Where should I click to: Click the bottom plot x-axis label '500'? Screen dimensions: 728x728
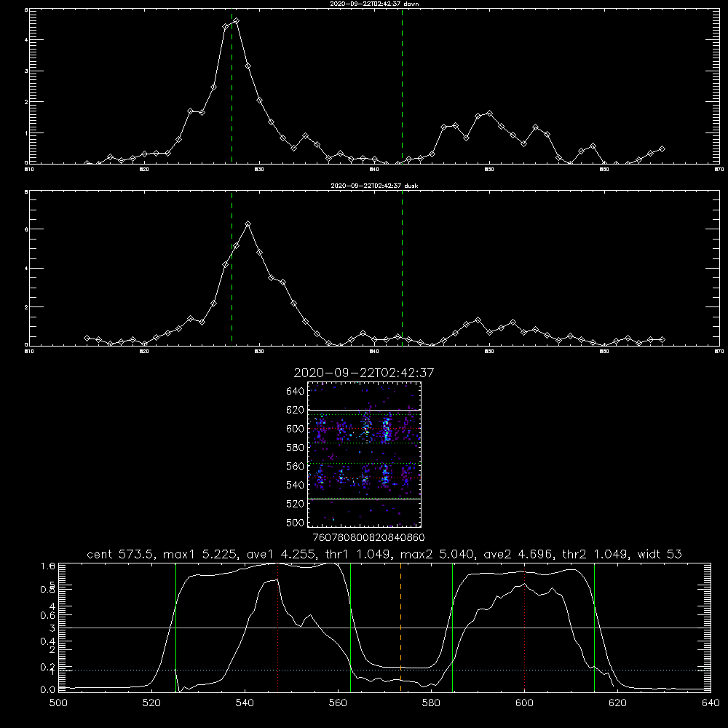click(58, 703)
